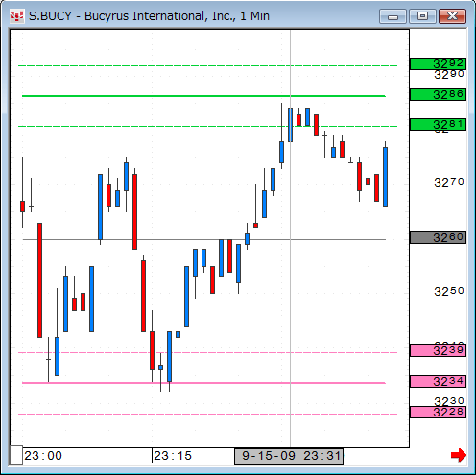
Task: Select the 3281 green price label
Action: click(x=438, y=124)
